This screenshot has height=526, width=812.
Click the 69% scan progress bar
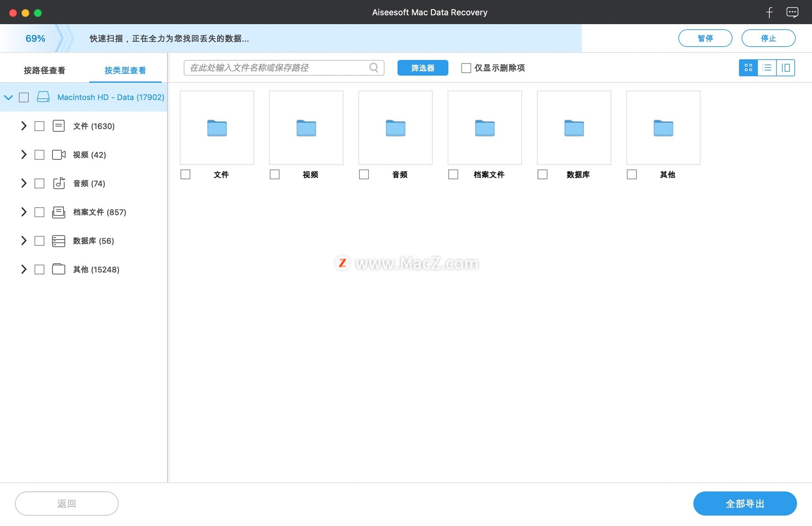pyautogui.click(x=291, y=38)
